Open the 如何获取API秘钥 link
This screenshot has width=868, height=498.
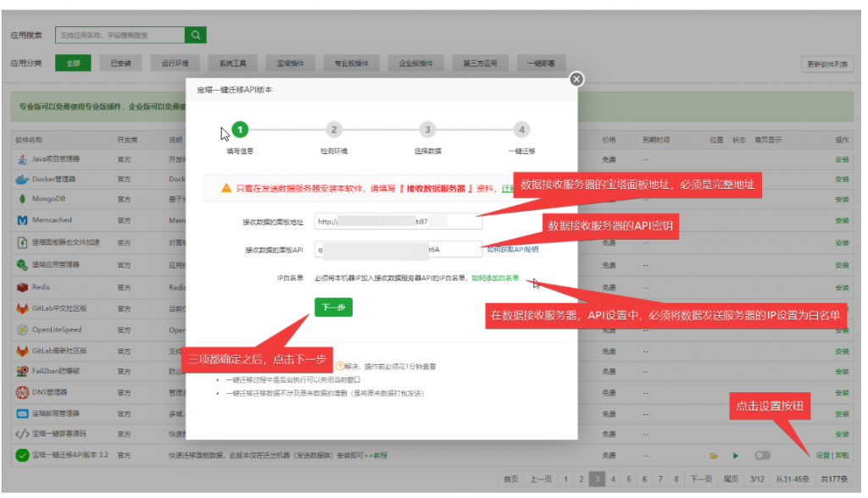(x=513, y=250)
